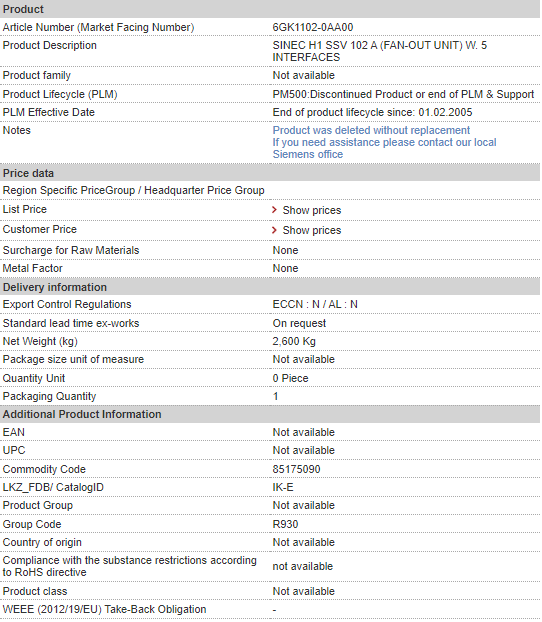The image size is (542, 622).
Task: Click the IK-E catalog ID value
Action: click(x=283, y=488)
